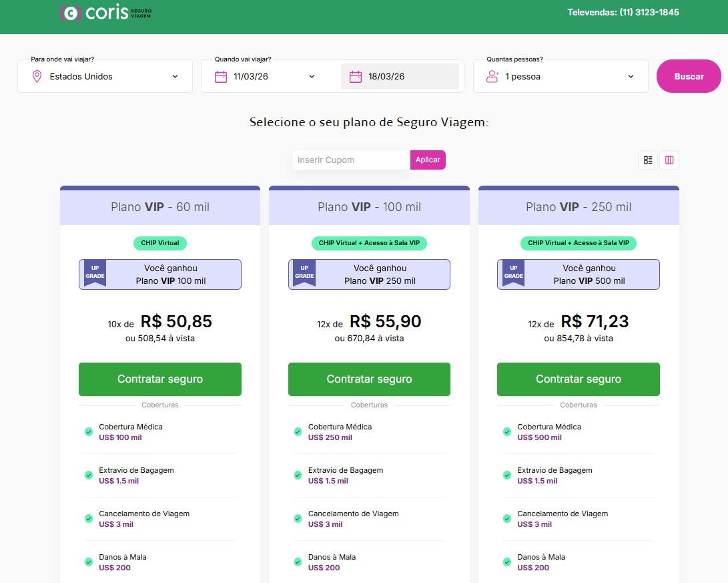
Task: Select the Plano VIP - 100 mil header
Action: pos(369,207)
